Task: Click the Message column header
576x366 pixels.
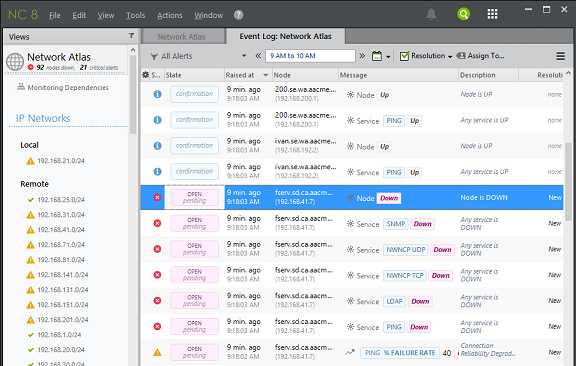Action: click(398, 75)
